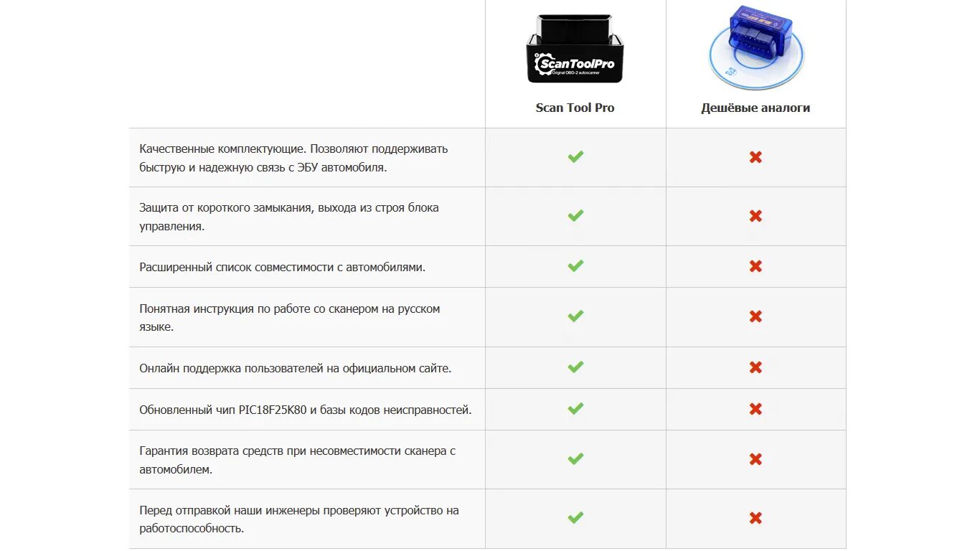Viewport: 980px width, 551px height.
Task: Click the text about online user support
Action: [295, 368]
